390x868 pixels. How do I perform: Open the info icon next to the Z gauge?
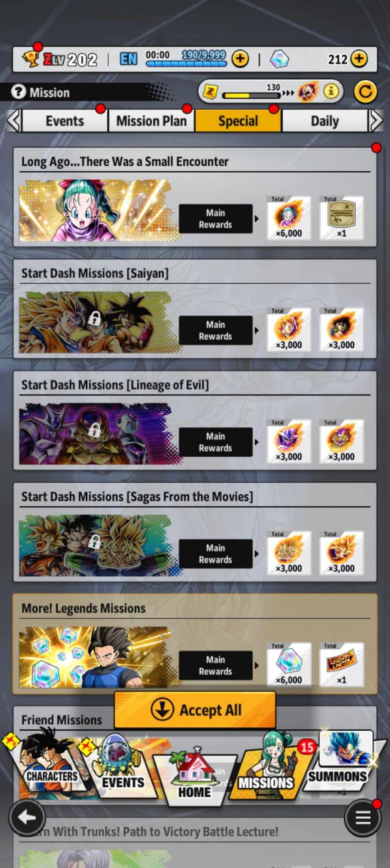pos(331,91)
